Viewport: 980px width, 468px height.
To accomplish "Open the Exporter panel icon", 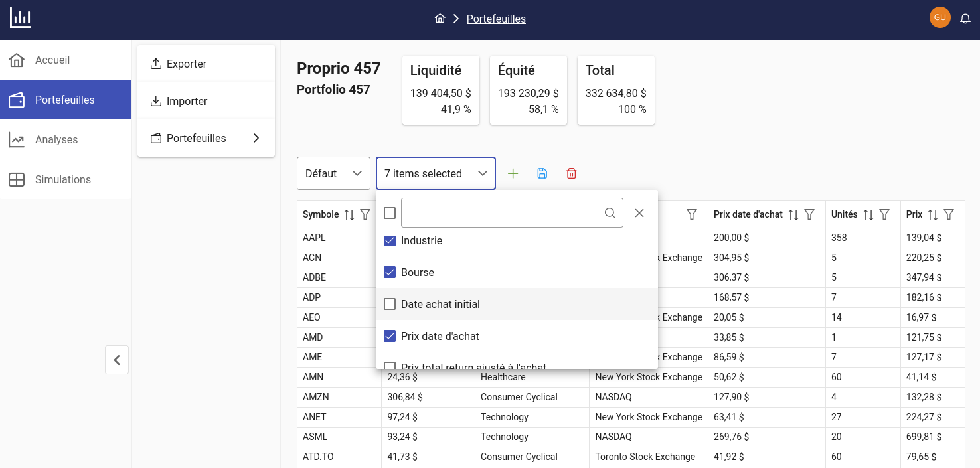I will click(x=155, y=63).
